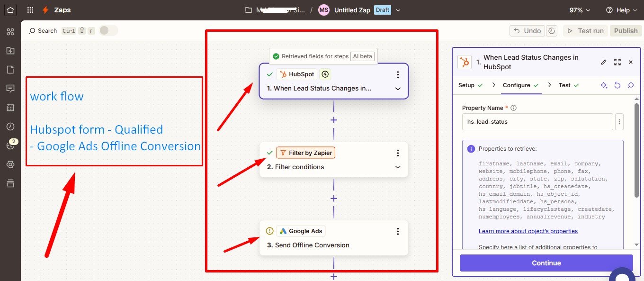The image size is (644, 281).
Task: Expand the HubSpot step chevron
Action: pos(398,89)
